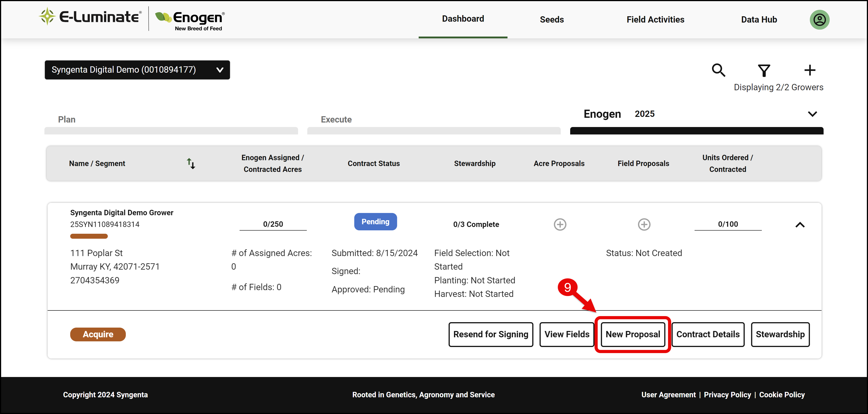Click Copyright 2024 Syngenta footer text

tap(105, 395)
